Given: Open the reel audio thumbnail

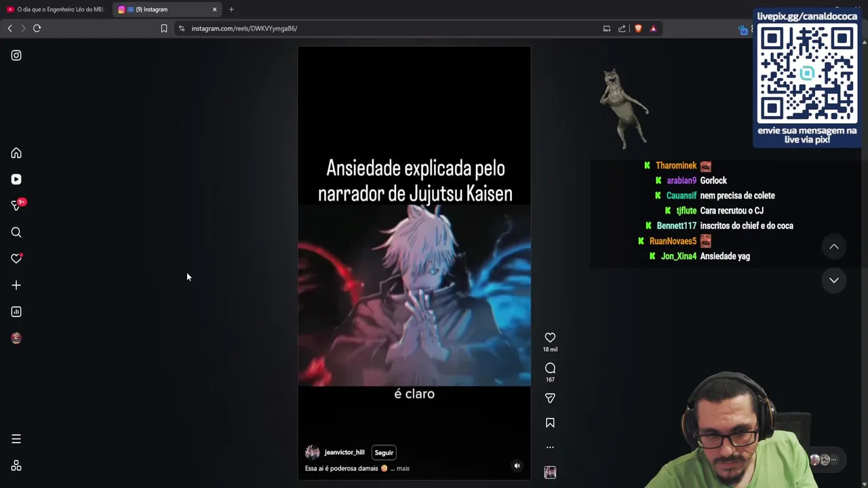Looking at the screenshot, I should pyautogui.click(x=550, y=472).
